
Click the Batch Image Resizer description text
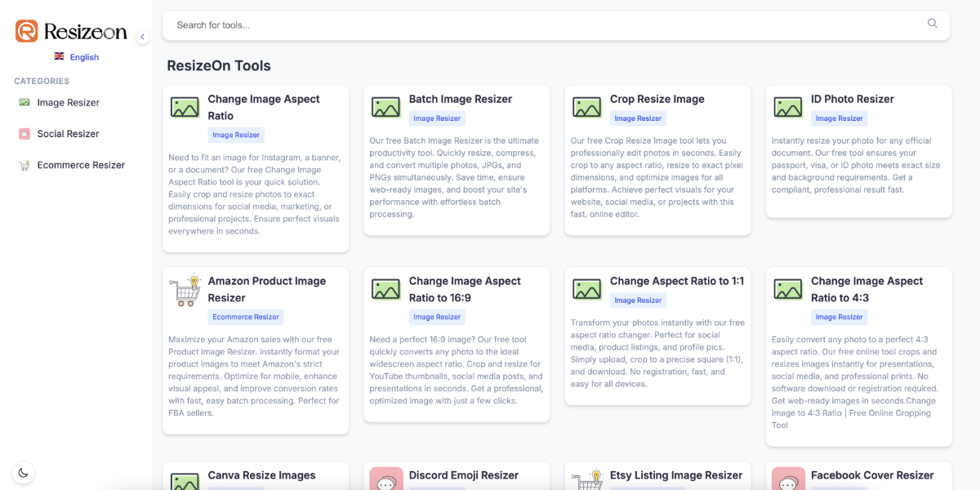pyautogui.click(x=454, y=177)
